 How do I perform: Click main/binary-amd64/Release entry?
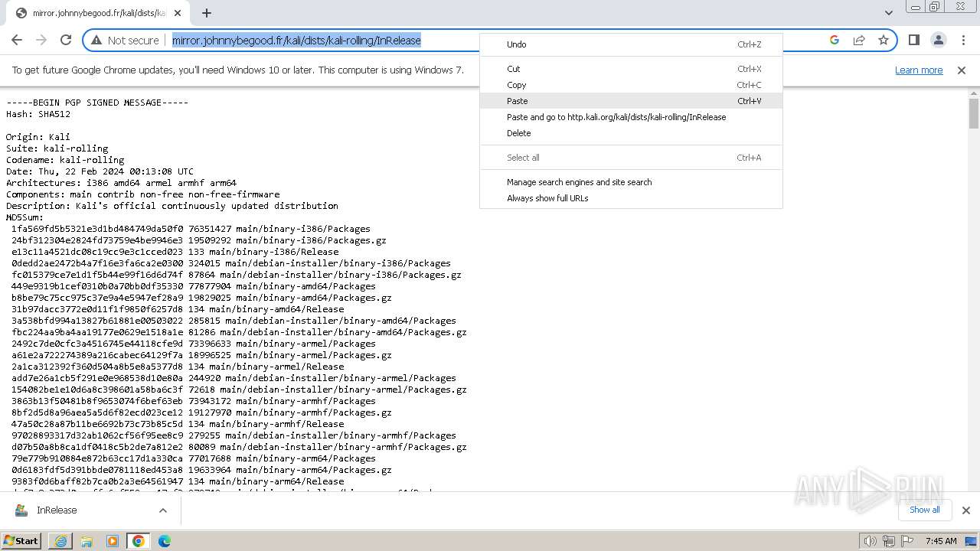click(x=178, y=309)
